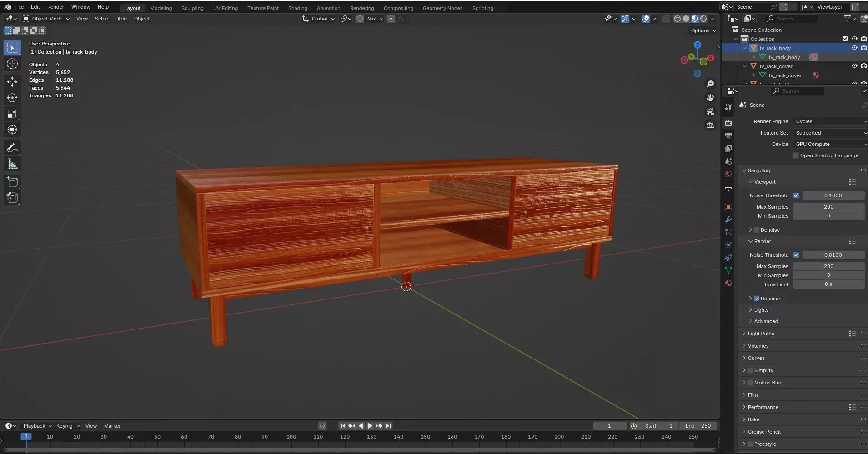868x454 pixels.
Task: Click the Z axis on navigation gizmo
Action: click(697, 45)
